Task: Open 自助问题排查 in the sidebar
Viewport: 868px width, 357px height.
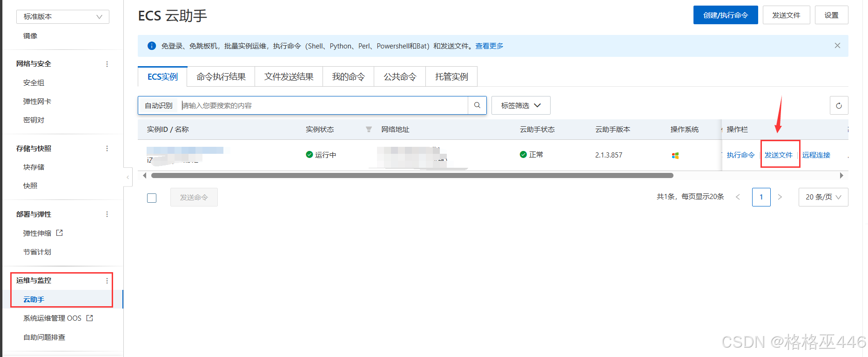Action: click(x=44, y=337)
